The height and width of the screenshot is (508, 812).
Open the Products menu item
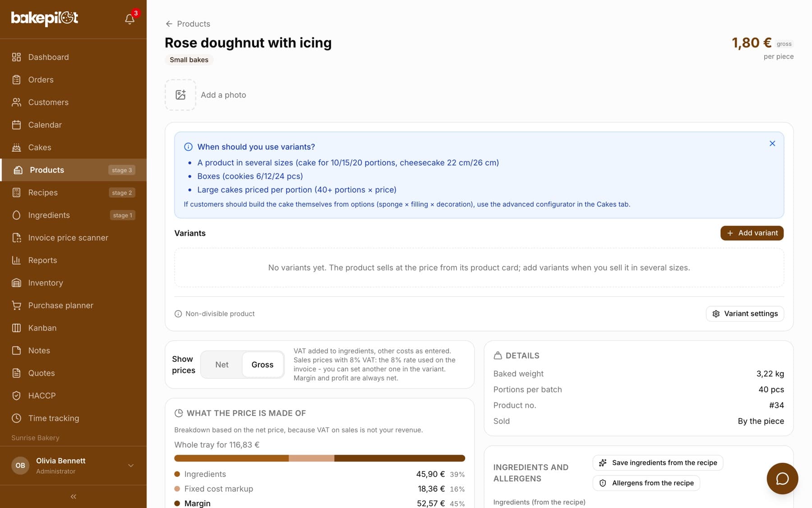[x=74, y=170]
